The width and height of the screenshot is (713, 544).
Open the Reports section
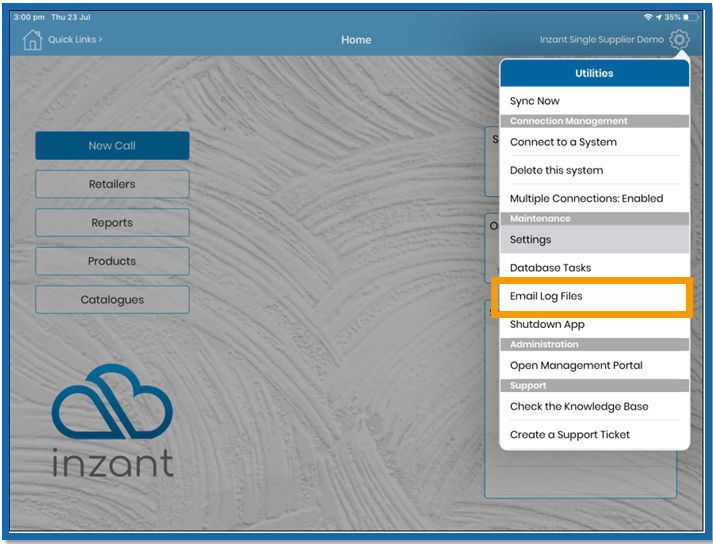click(x=112, y=223)
